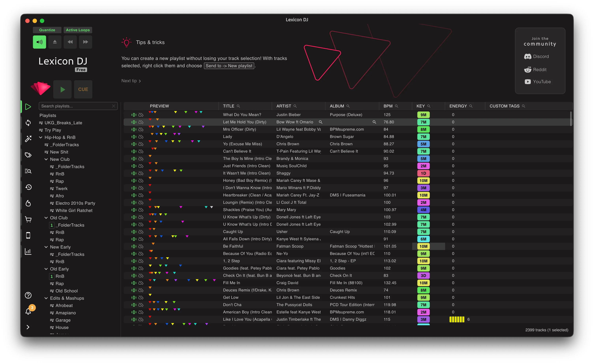The height and width of the screenshot is (364, 594).
Task: Click the search icon next to ALBUM header
Action: click(x=348, y=106)
